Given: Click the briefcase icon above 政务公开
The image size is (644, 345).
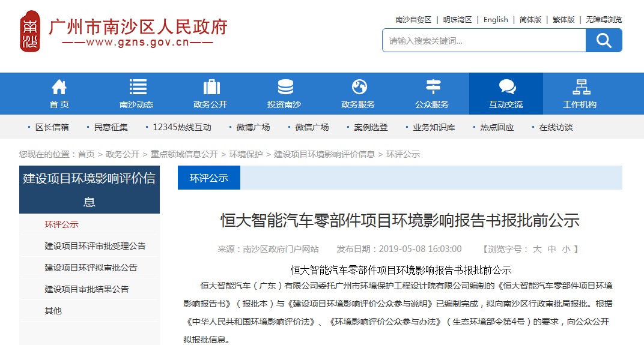Looking at the screenshot, I should pos(211,86).
